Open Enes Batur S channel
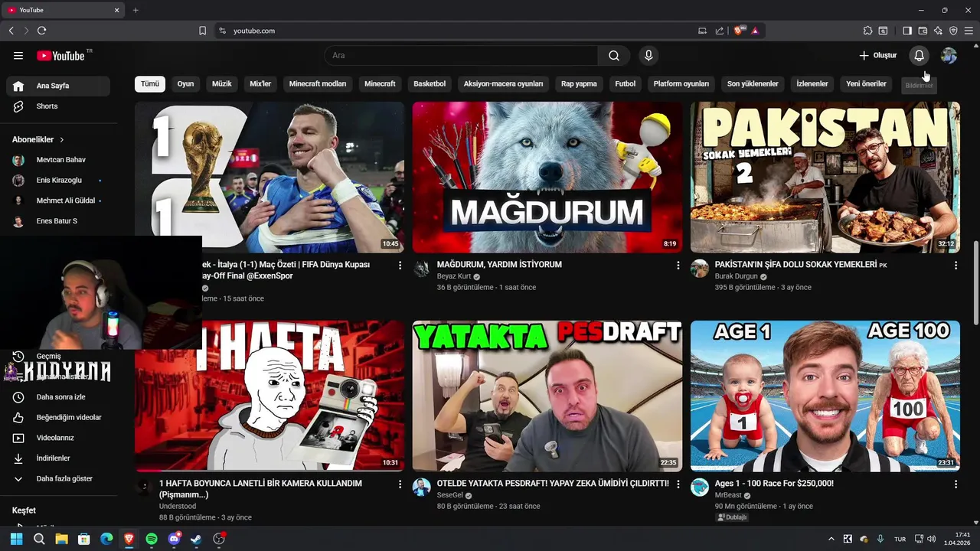Viewport: 980px width, 551px height. 58,221
